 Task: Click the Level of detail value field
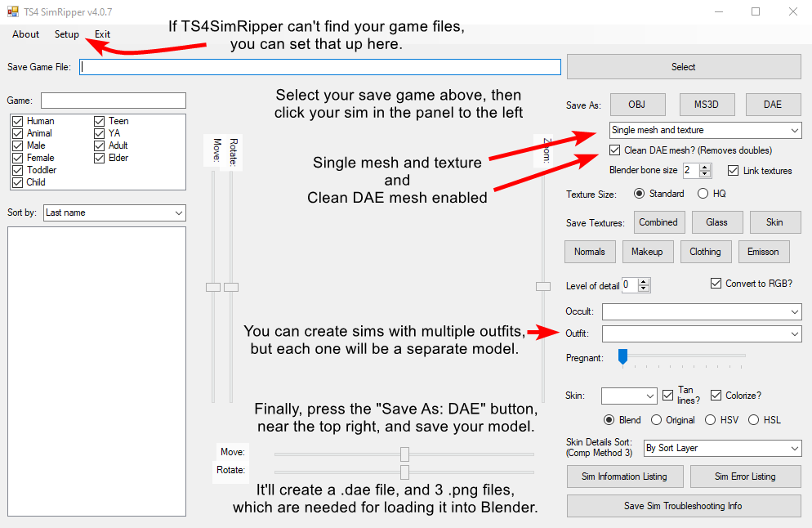[x=630, y=285]
